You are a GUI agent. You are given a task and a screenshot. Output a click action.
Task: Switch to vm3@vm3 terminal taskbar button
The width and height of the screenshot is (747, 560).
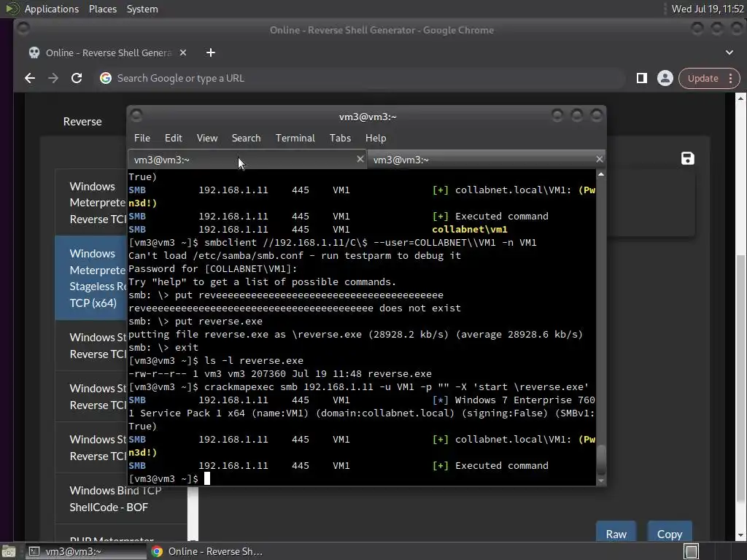[86, 551]
